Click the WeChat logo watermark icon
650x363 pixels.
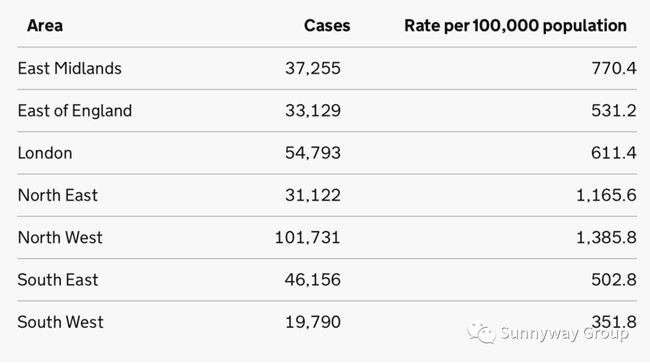pyautogui.click(x=481, y=333)
